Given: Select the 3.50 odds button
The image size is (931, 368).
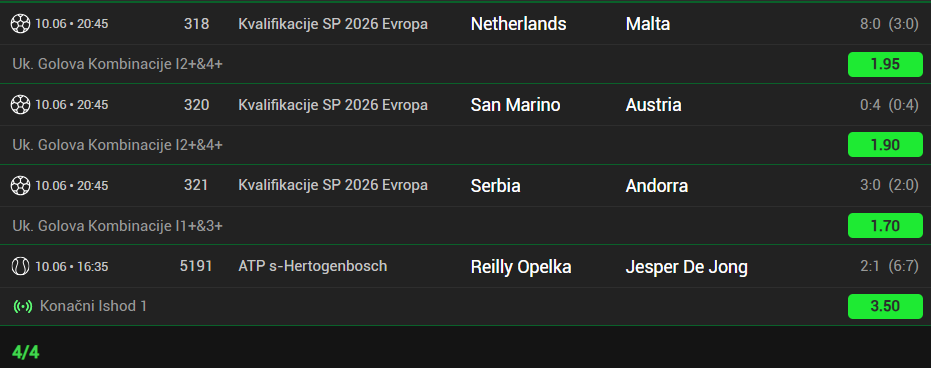Looking at the screenshot, I should click(x=885, y=306).
